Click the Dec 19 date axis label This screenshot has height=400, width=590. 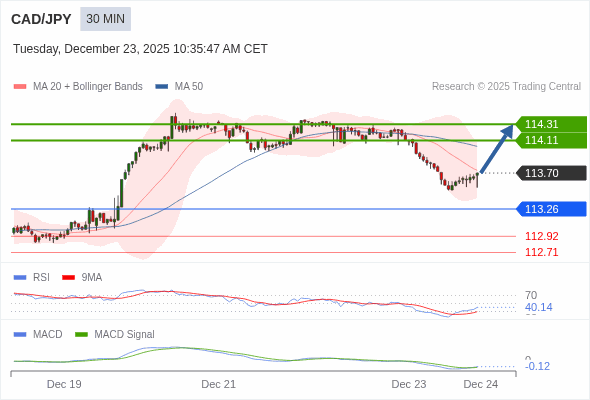point(64,384)
